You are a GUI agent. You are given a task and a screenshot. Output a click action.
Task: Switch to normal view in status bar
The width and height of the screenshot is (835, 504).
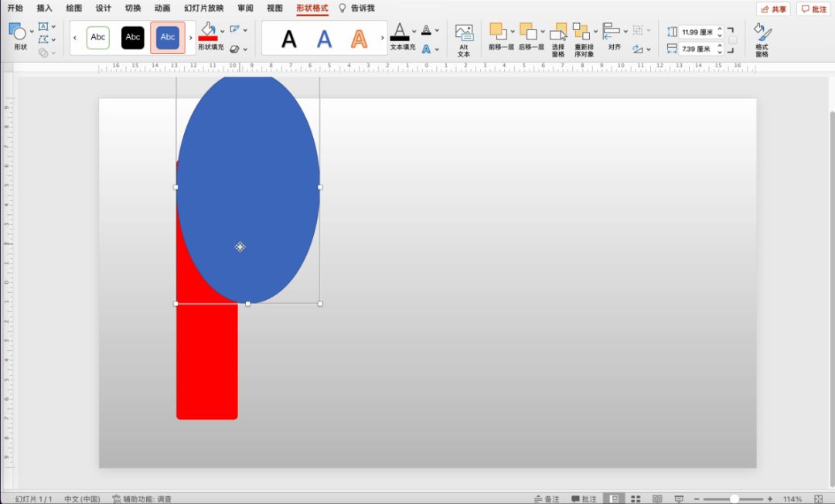(x=614, y=499)
